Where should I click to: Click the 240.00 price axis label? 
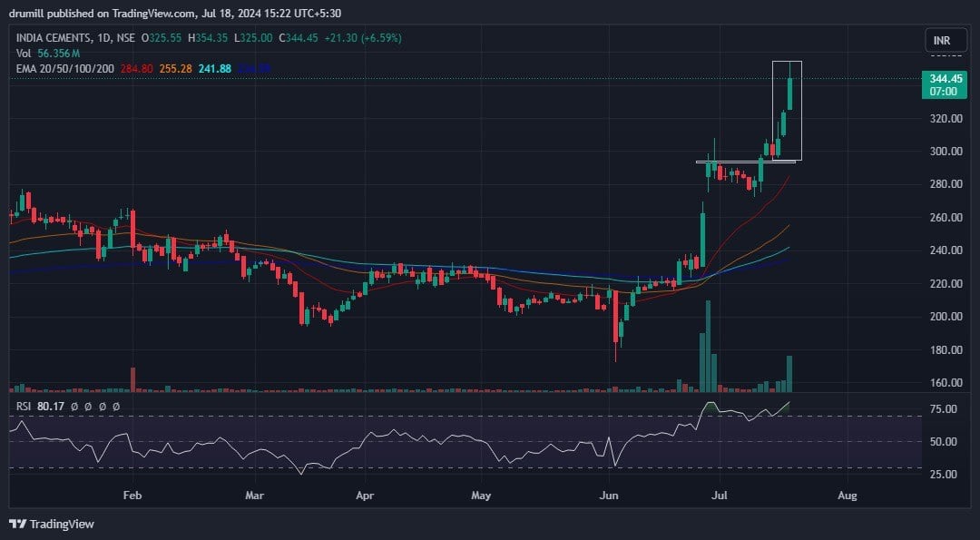click(946, 250)
